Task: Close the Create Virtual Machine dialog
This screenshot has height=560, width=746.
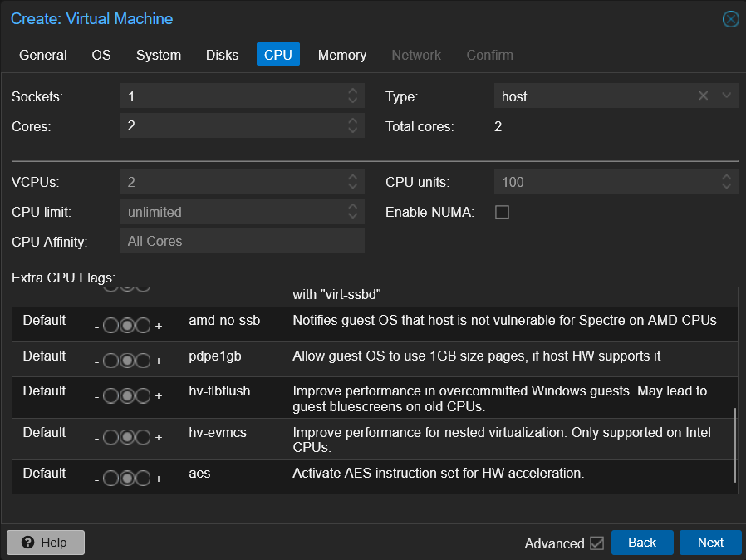Action: (x=730, y=19)
